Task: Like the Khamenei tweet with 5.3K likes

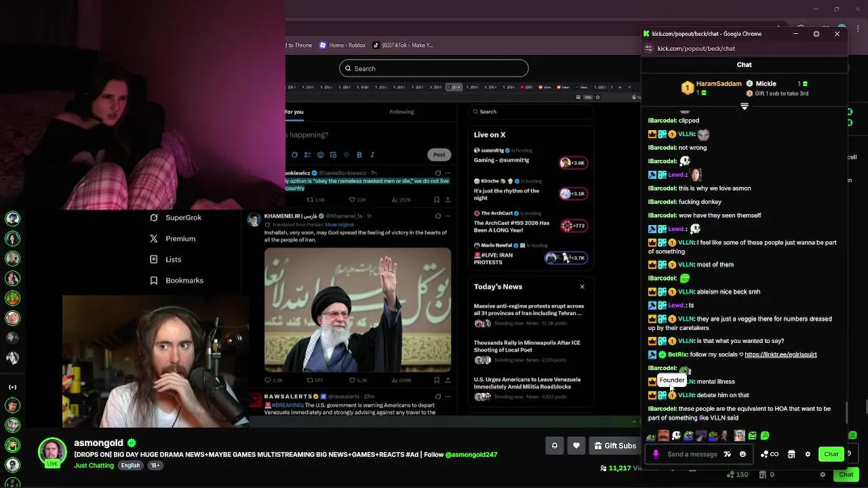Action: click(x=358, y=380)
